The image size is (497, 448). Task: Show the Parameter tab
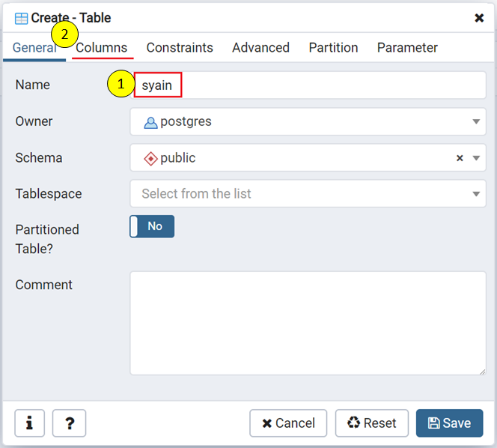(x=407, y=47)
